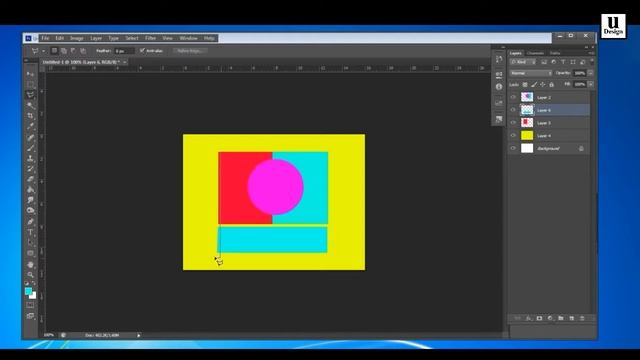Choose Intersect with Selection mode
640x360 pixels.
[x=83, y=51]
